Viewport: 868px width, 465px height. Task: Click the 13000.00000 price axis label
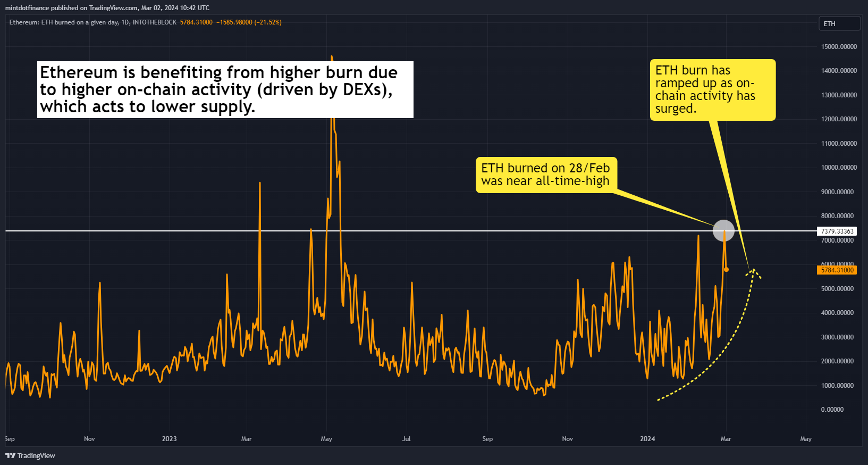pyautogui.click(x=839, y=95)
